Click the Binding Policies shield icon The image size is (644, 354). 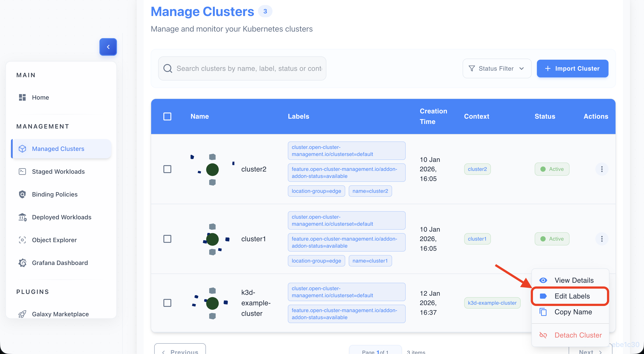(x=22, y=194)
